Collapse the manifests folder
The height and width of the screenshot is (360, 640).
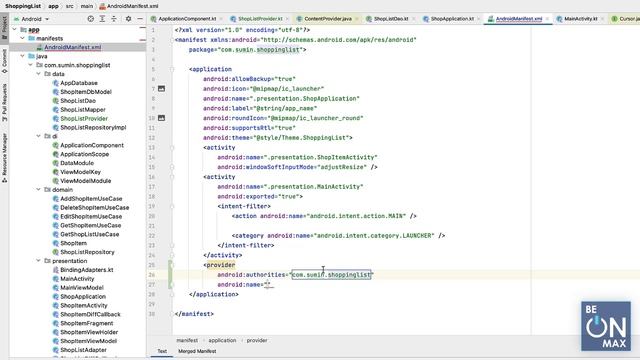[22, 38]
